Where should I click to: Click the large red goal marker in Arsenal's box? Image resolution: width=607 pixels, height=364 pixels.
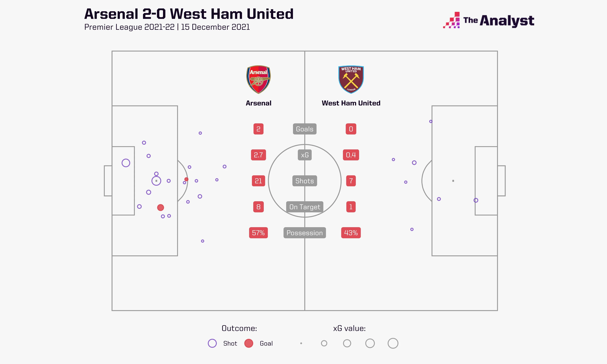[x=160, y=207]
